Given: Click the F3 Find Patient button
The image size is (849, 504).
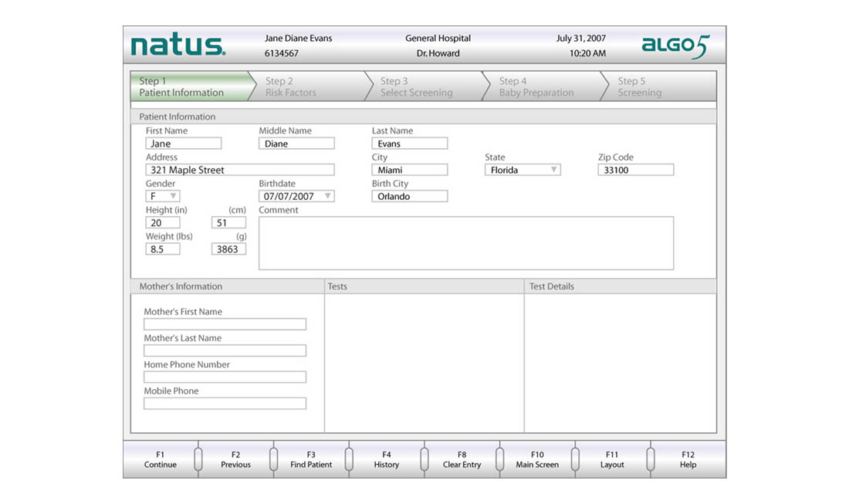Looking at the screenshot, I should [x=311, y=460].
